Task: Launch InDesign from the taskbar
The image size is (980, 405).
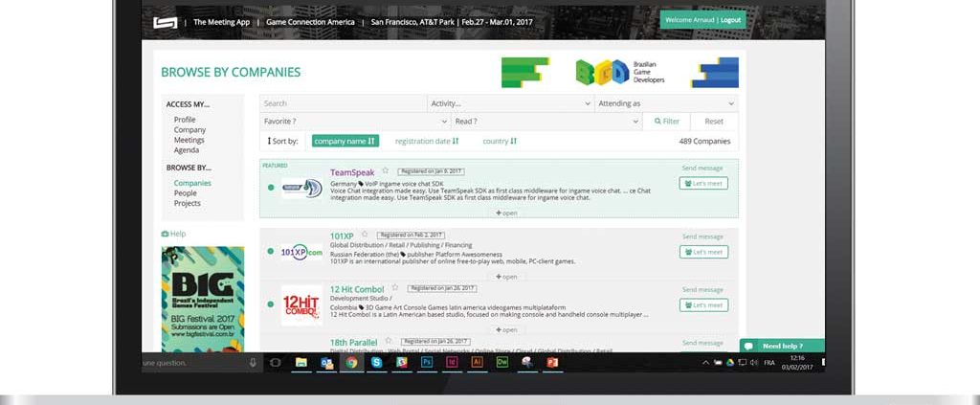Action: click(452, 363)
